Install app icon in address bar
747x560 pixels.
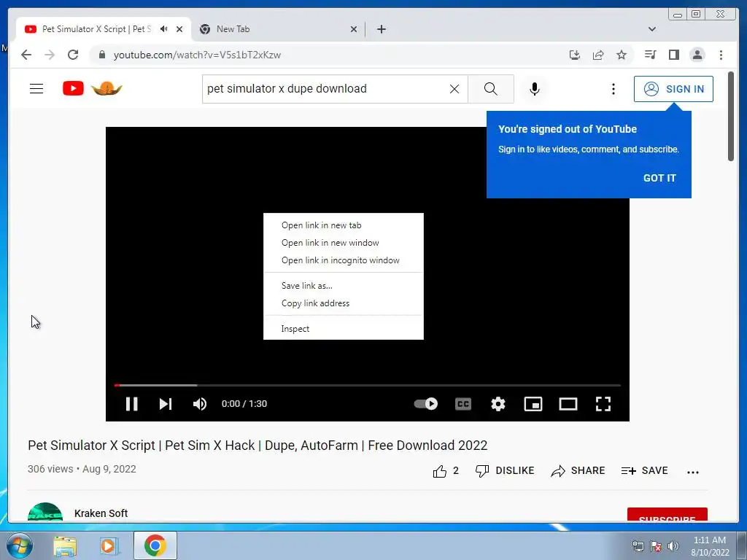coord(575,55)
